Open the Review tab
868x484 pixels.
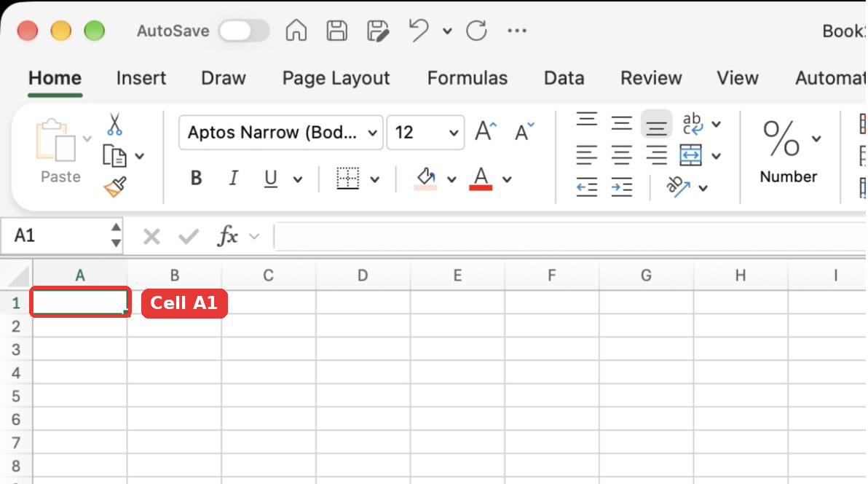point(651,78)
